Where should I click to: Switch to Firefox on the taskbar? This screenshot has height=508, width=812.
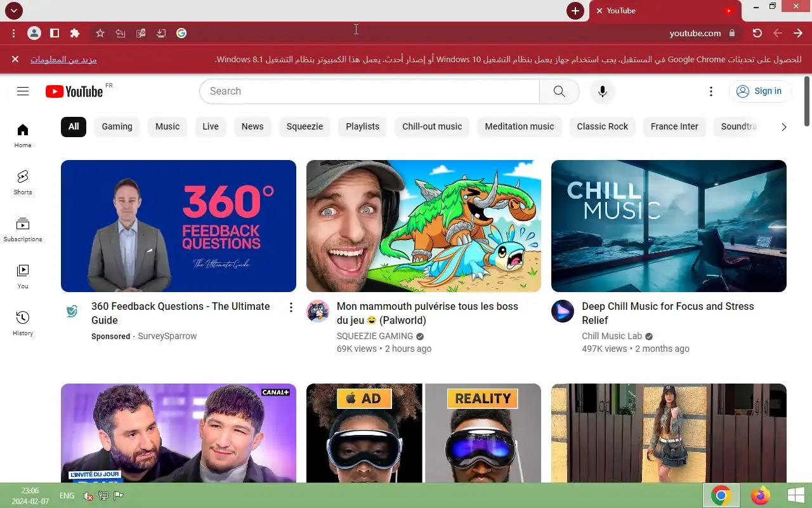[759, 495]
